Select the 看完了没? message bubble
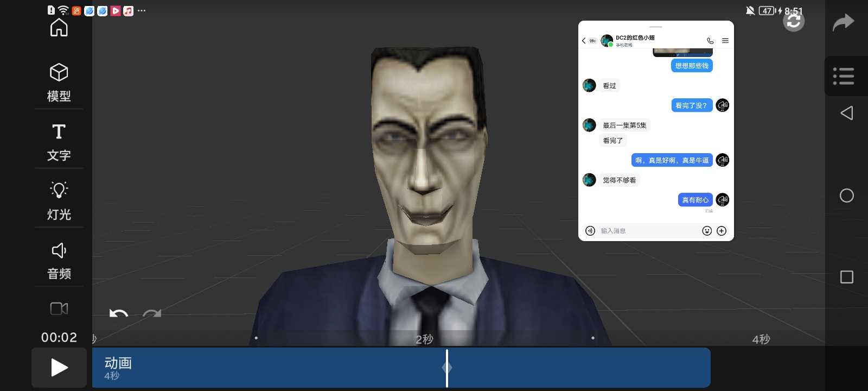The image size is (868, 391). 692,105
